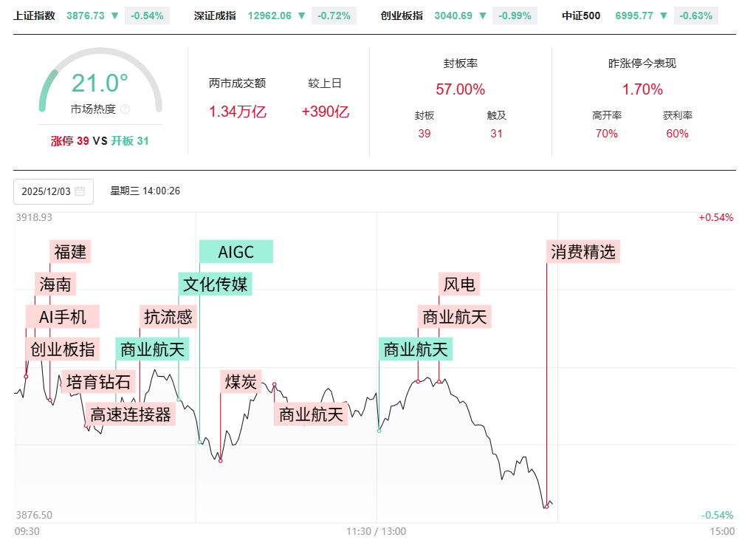Viewport: 756px width, 543px height.
Task: Click the 21.0° market heat gauge
Action: point(100,83)
